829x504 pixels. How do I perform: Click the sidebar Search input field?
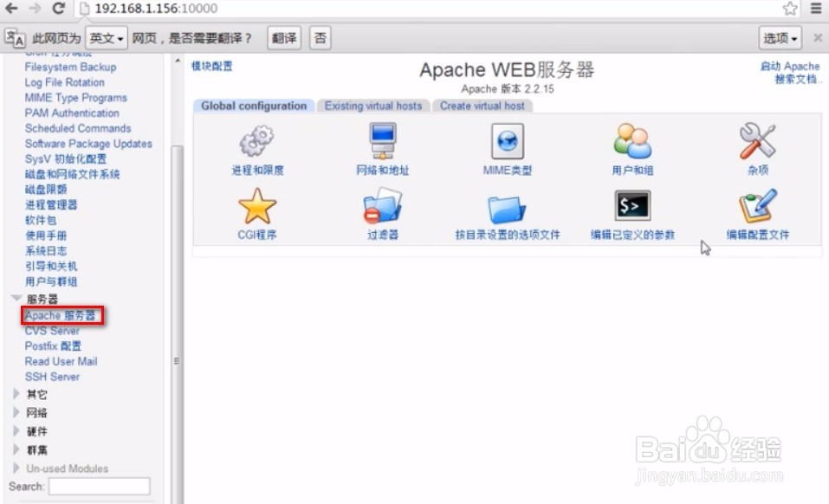[100, 486]
